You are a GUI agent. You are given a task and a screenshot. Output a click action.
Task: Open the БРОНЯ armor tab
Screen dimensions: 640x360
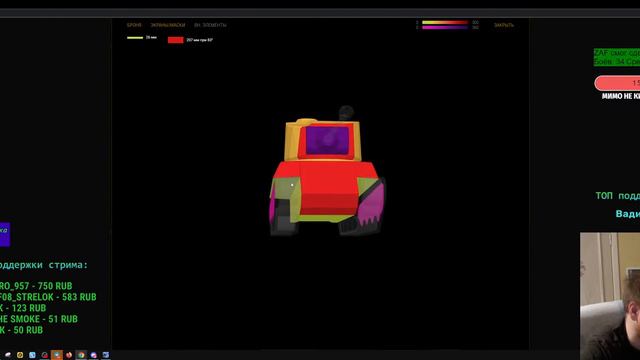134,25
